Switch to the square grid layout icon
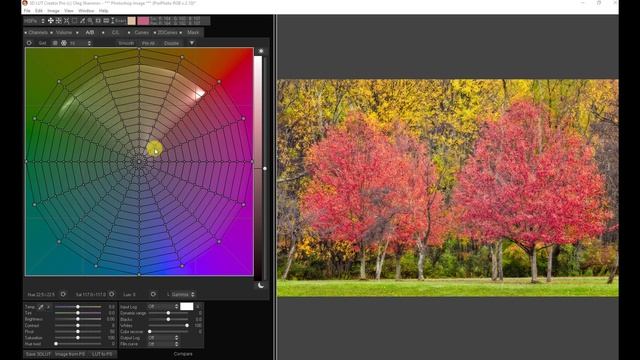The image size is (640, 360). (55, 43)
